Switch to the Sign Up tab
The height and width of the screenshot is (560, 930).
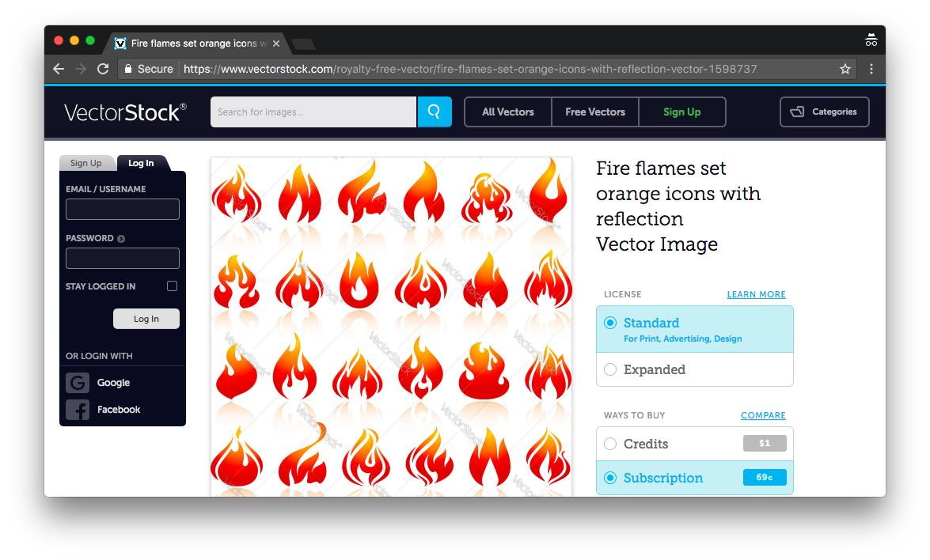86,163
